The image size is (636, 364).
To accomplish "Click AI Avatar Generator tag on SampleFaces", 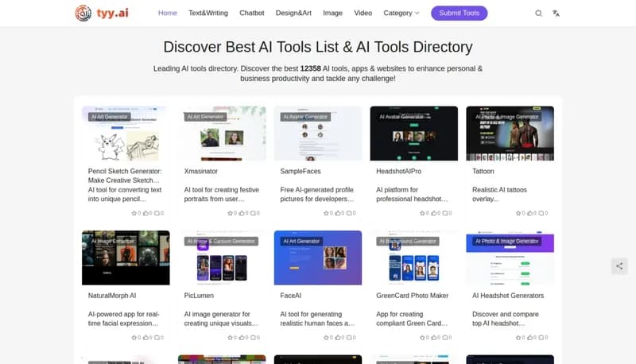I will (x=305, y=117).
